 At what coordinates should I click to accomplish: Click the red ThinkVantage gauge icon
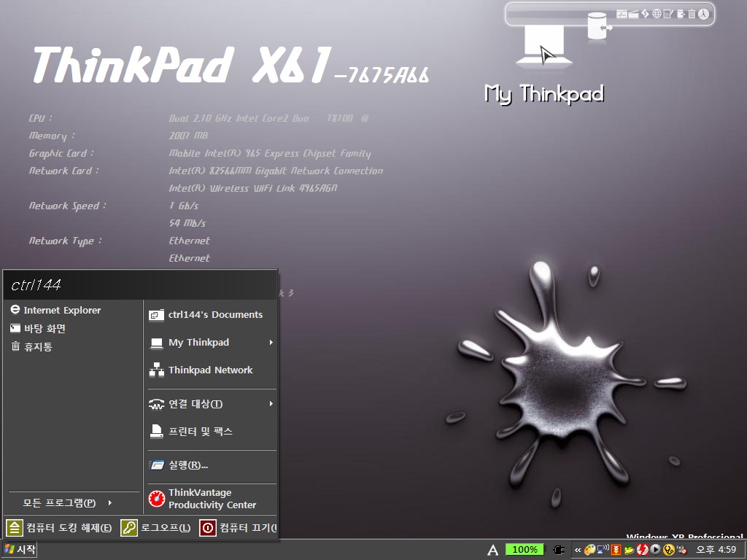(x=156, y=499)
